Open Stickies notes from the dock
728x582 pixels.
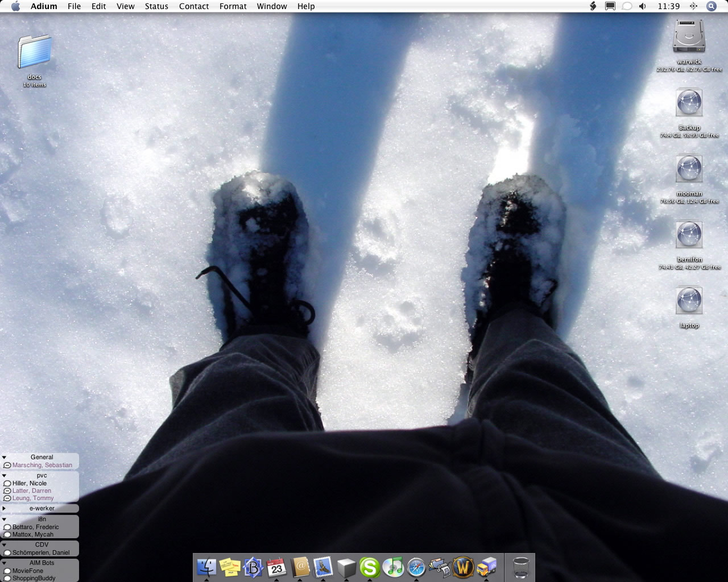230,567
